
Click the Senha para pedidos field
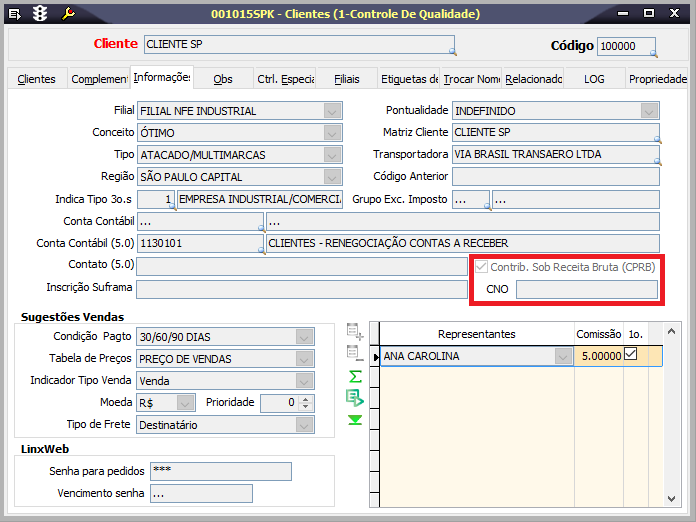[x=221, y=471]
